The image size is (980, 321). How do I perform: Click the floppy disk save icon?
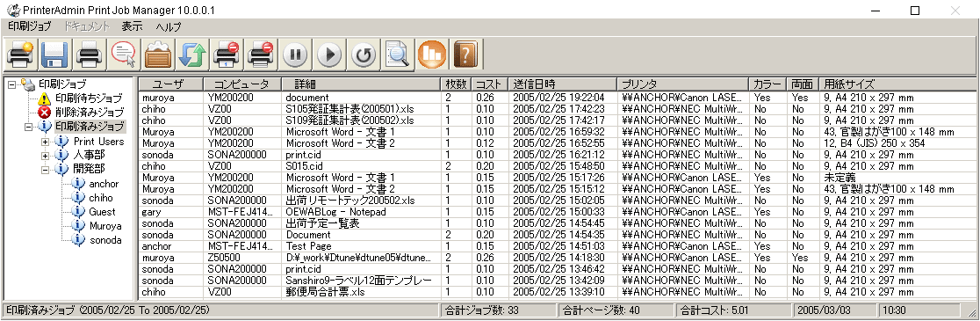(x=55, y=55)
